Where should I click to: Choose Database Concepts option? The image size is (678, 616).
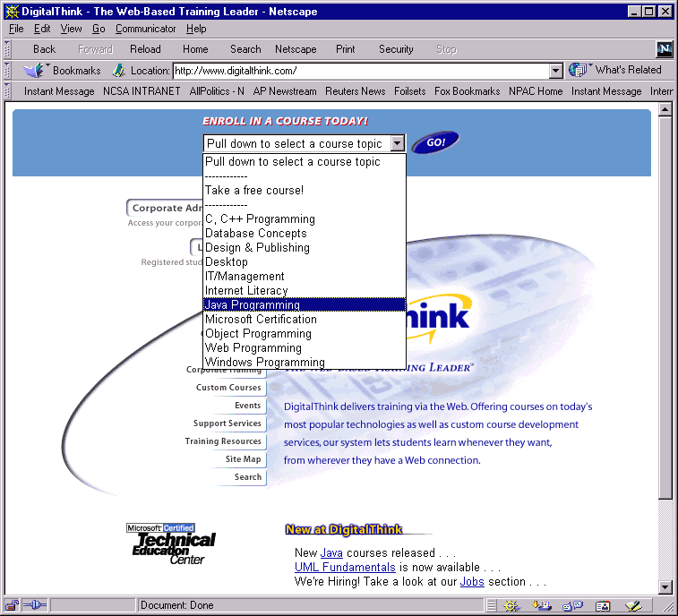(x=305, y=233)
